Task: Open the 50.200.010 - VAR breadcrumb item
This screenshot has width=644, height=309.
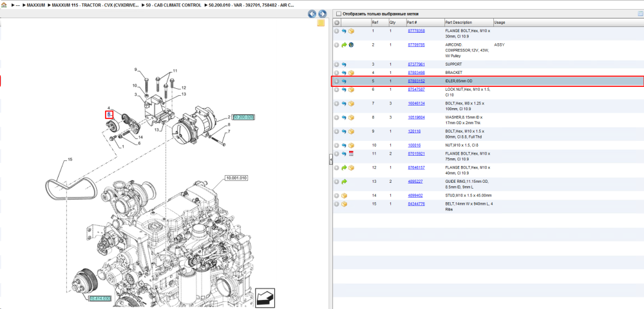Action: [x=251, y=5]
